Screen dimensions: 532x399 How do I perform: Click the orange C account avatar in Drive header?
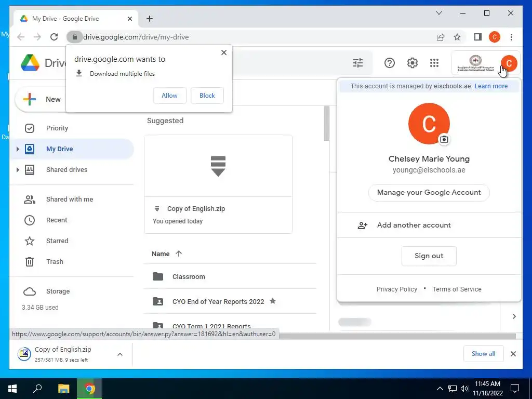509,63
